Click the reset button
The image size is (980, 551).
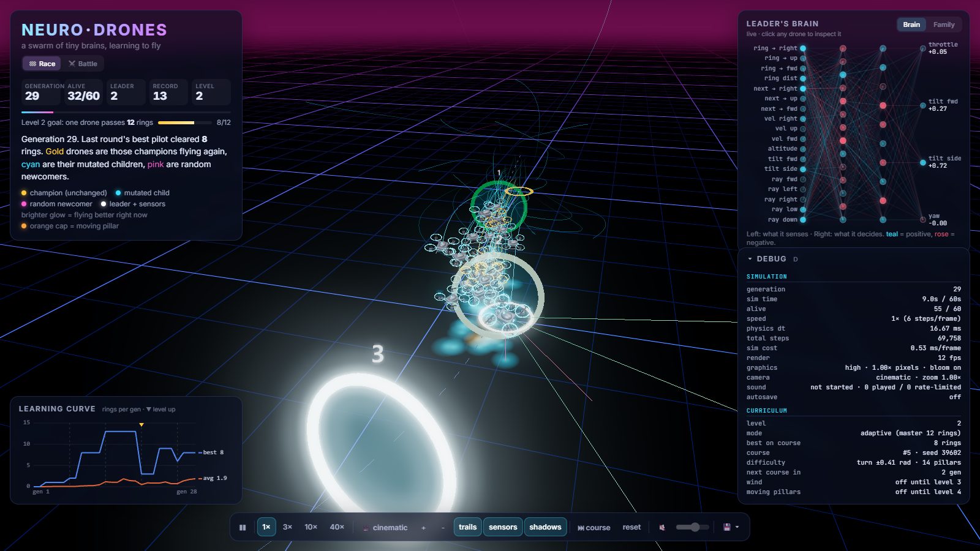coord(631,527)
